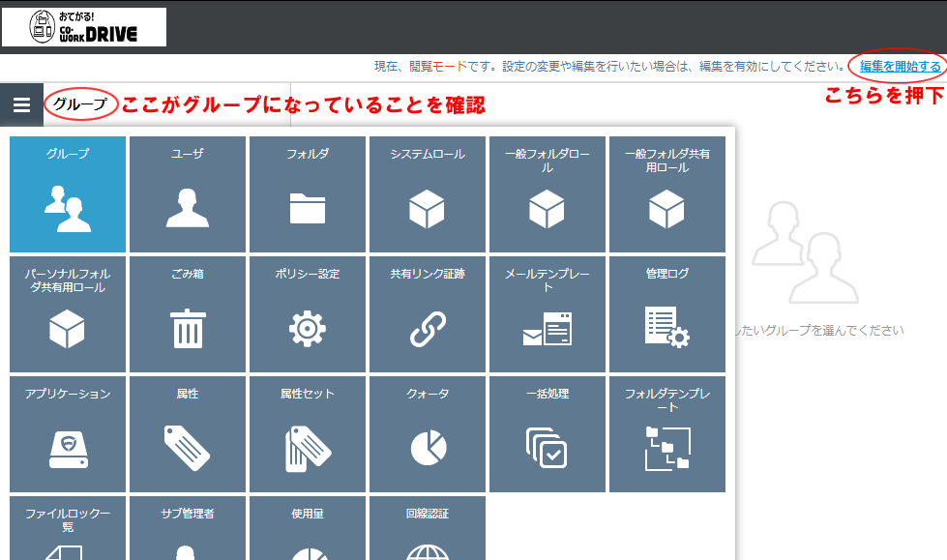The width and height of the screenshot is (947, 560).
Task: Open the 一括処理 tile
Action: pos(547,434)
